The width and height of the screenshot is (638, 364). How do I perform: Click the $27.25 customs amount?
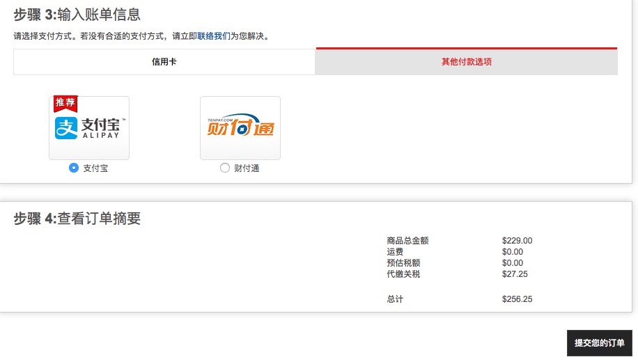[x=515, y=274]
